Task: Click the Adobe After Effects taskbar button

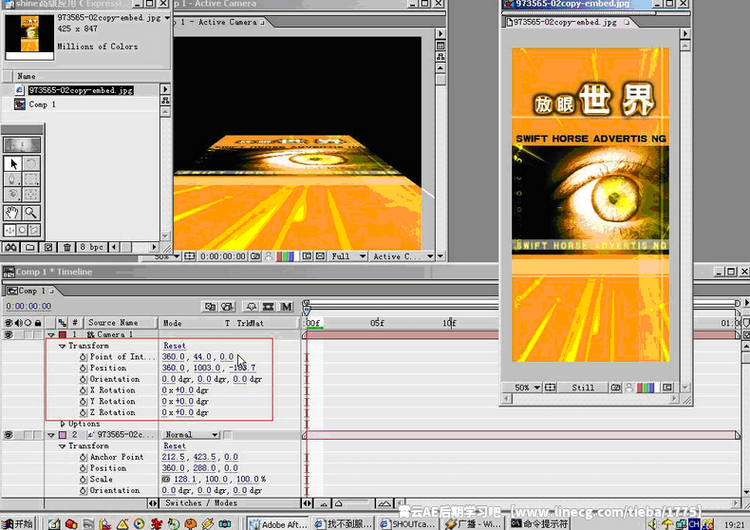Action: click(277, 524)
